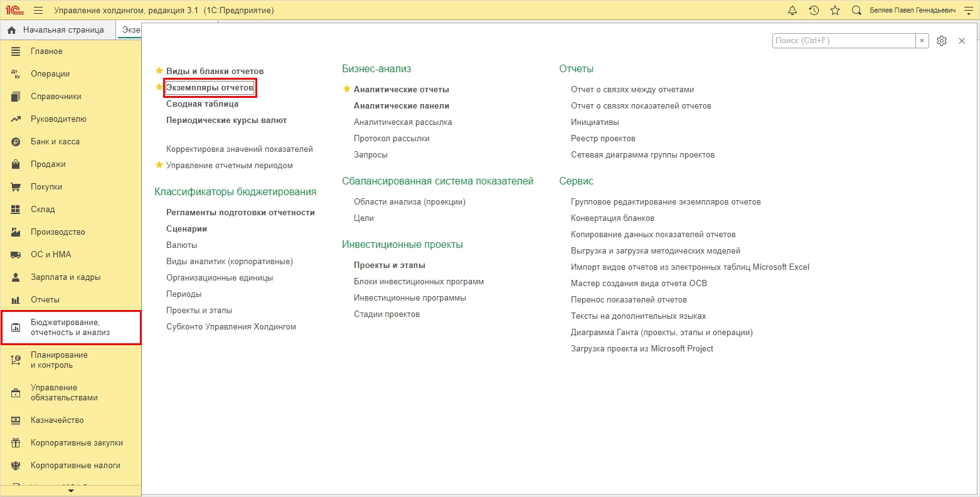
Task: Toggle favorite star for Управление отчетным периодом
Action: click(159, 165)
